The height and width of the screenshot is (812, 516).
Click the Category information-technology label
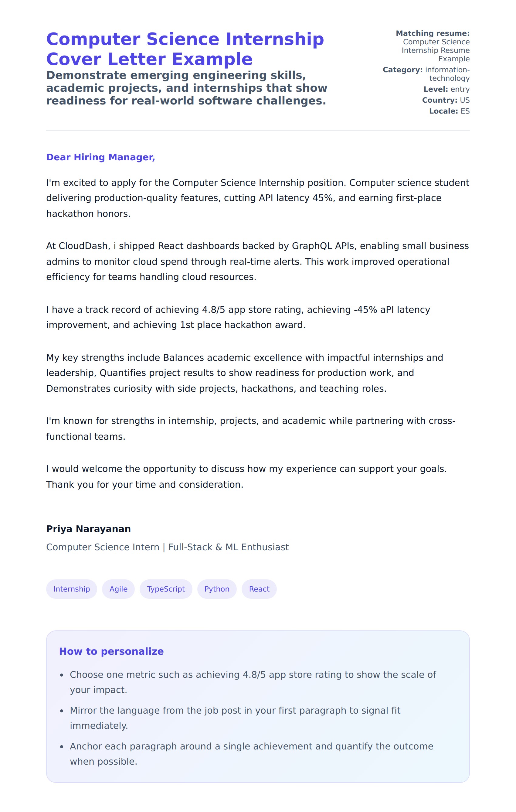[426, 74]
